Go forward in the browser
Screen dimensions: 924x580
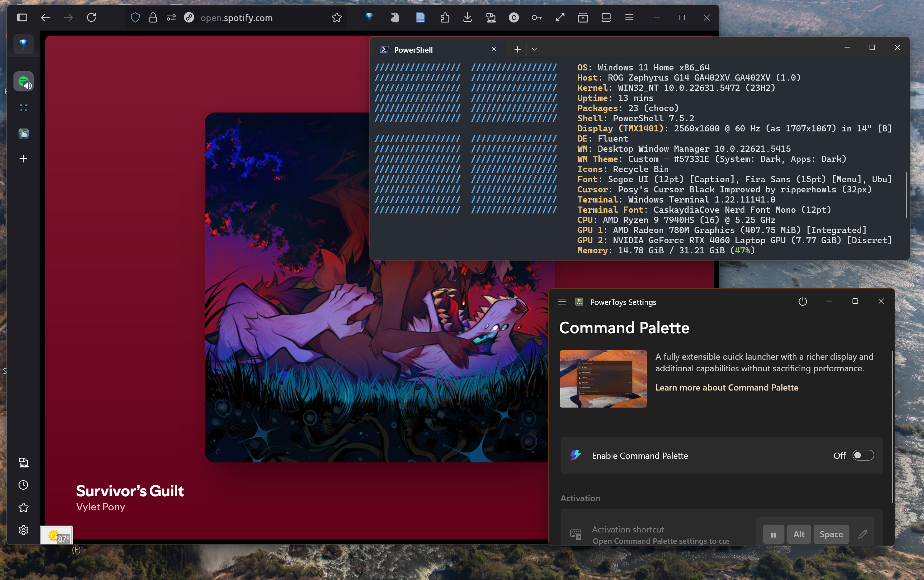pyautogui.click(x=68, y=18)
